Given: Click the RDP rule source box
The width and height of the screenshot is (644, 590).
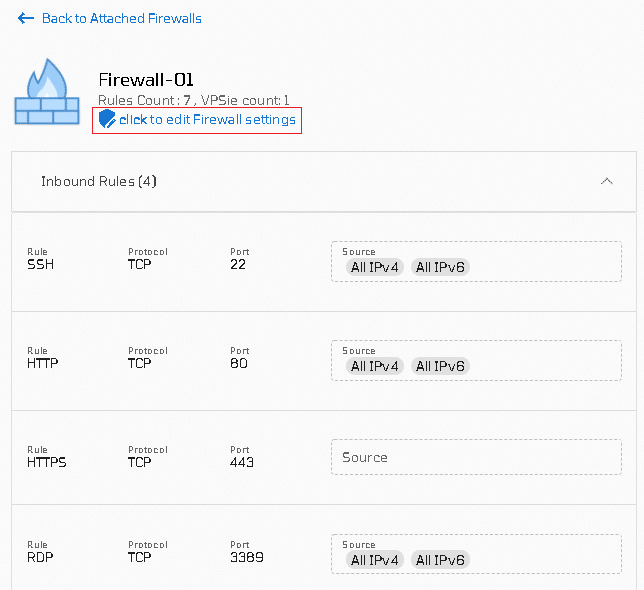Looking at the screenshot, I should click(476, 554).
